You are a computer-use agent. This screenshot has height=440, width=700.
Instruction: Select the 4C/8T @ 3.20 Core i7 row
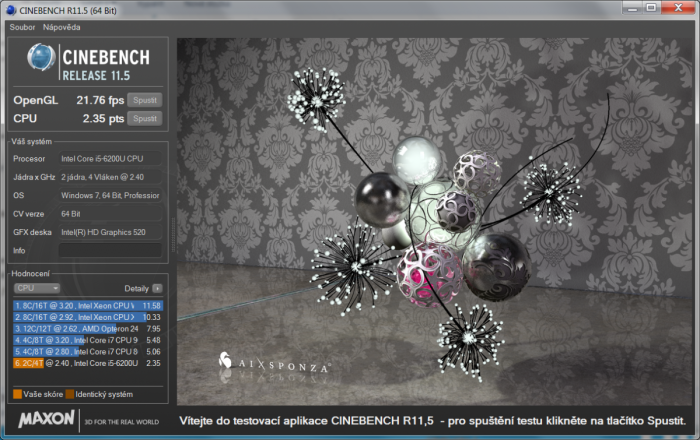point(88,340)
